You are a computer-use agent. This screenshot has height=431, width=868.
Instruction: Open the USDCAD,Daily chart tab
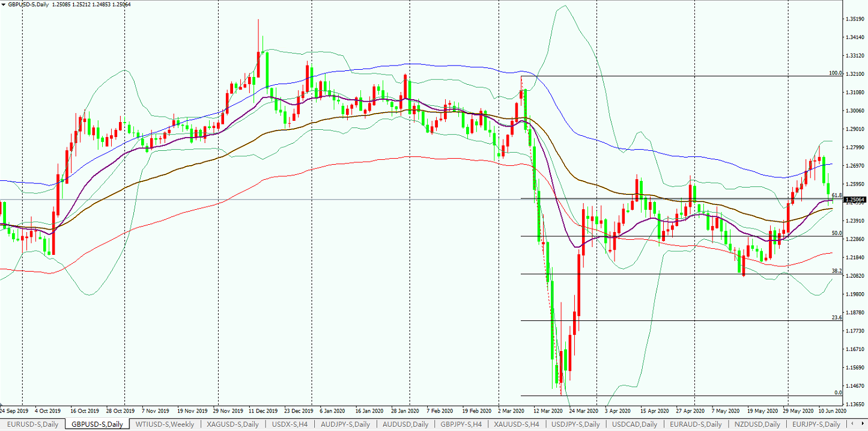636,424
